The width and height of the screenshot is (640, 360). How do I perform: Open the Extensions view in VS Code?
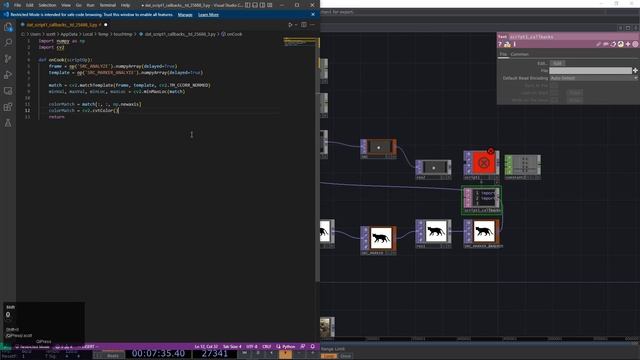(8, 107)
